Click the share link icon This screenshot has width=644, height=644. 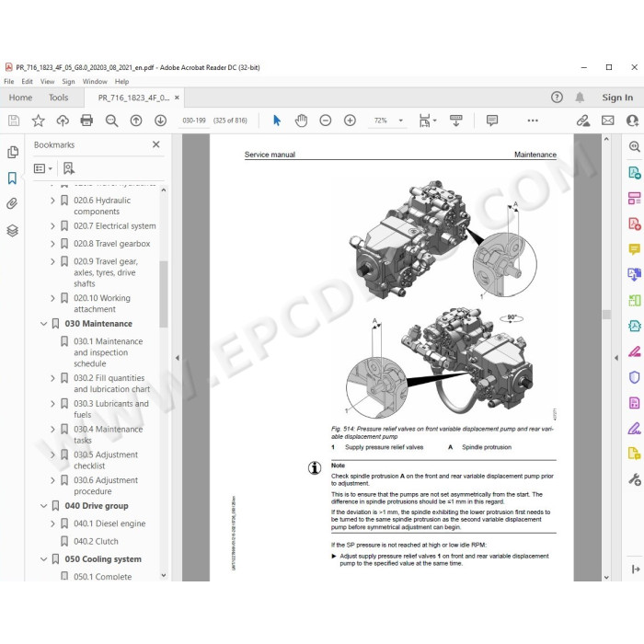(582, 121)
